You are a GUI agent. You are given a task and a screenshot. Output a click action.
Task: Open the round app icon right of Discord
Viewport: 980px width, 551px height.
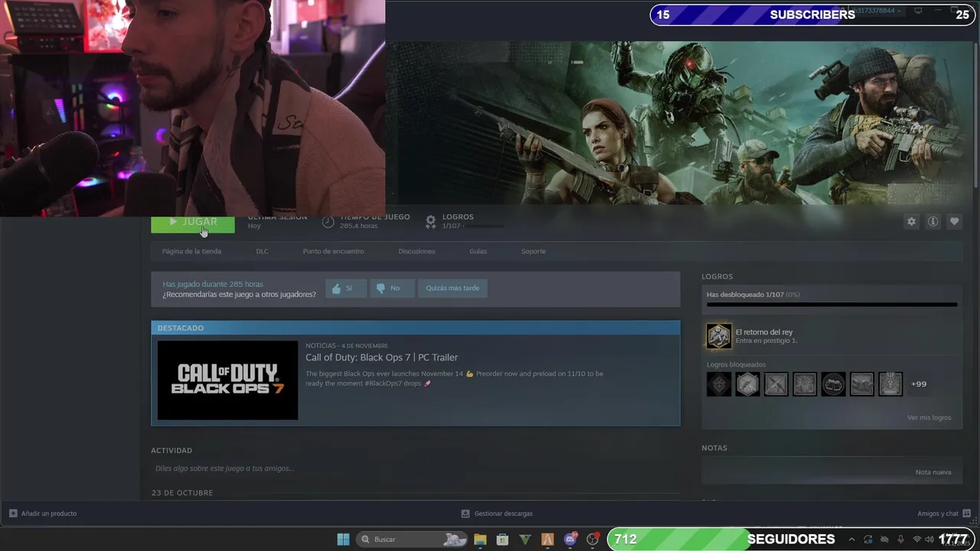click(x=593, y=540)
